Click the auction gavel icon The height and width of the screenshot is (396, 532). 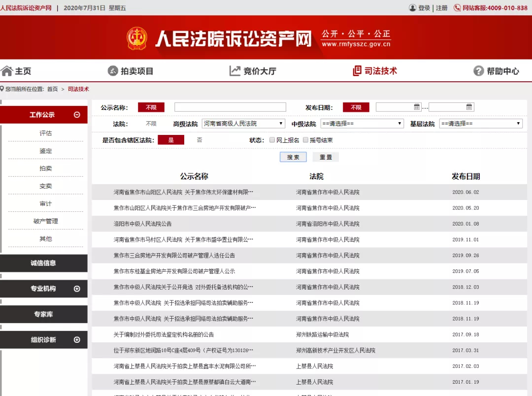coord(113,71)
